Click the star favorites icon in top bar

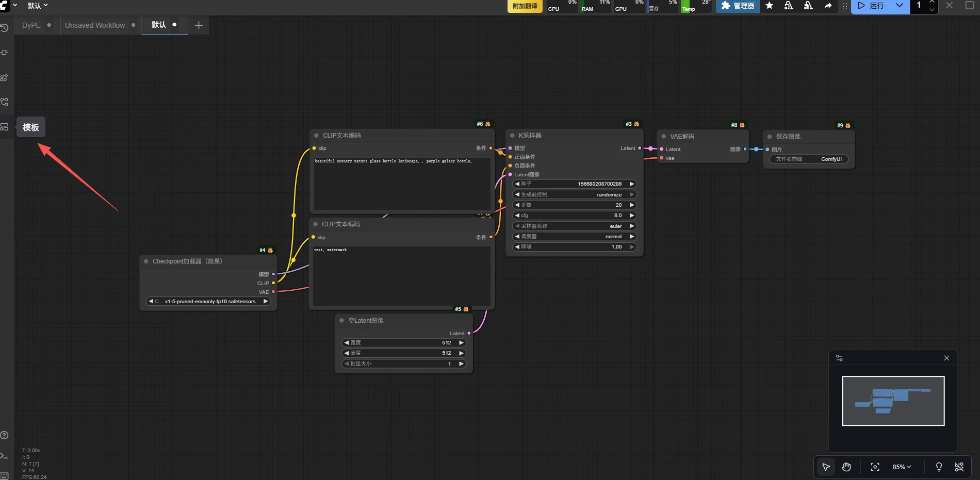click(769, 6)
